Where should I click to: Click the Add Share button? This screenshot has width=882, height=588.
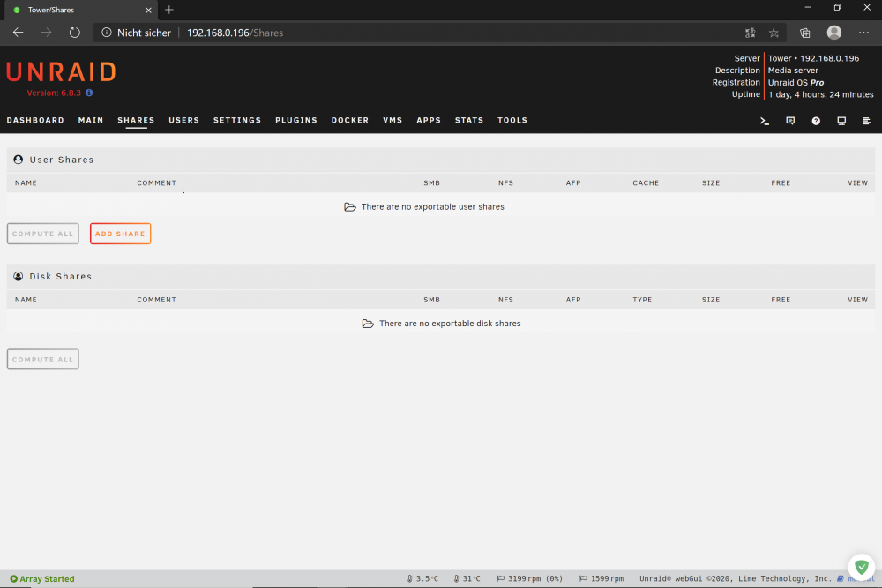point(120,234)
